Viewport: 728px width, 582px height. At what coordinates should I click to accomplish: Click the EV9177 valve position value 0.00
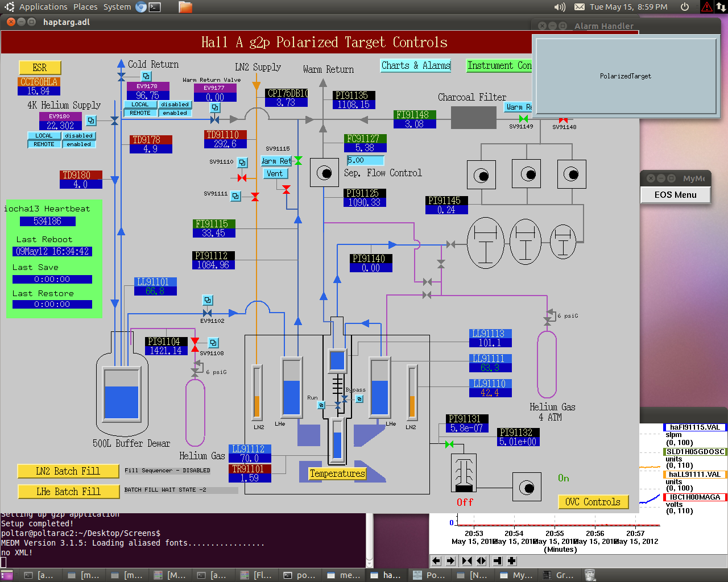click(x=215, y=97)
